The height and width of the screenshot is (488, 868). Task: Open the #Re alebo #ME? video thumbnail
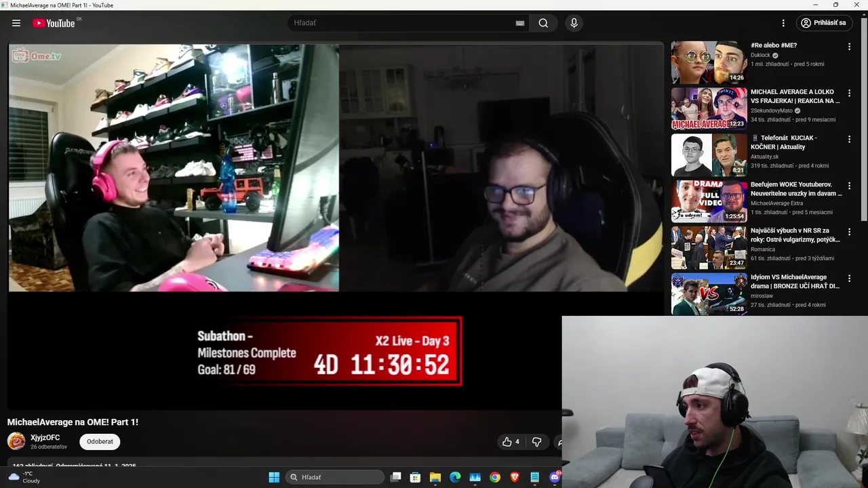(x=709, y=62)
